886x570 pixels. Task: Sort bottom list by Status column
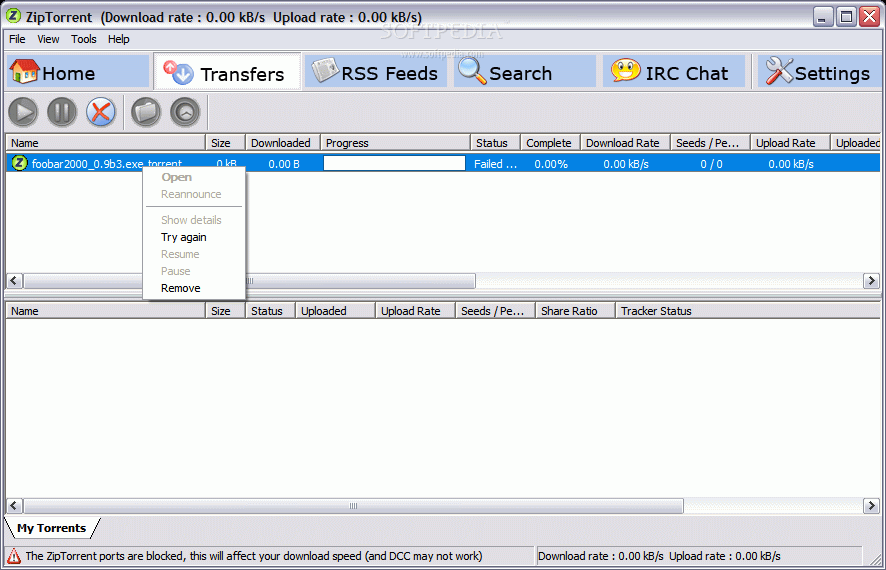click(x=270, y=311)
